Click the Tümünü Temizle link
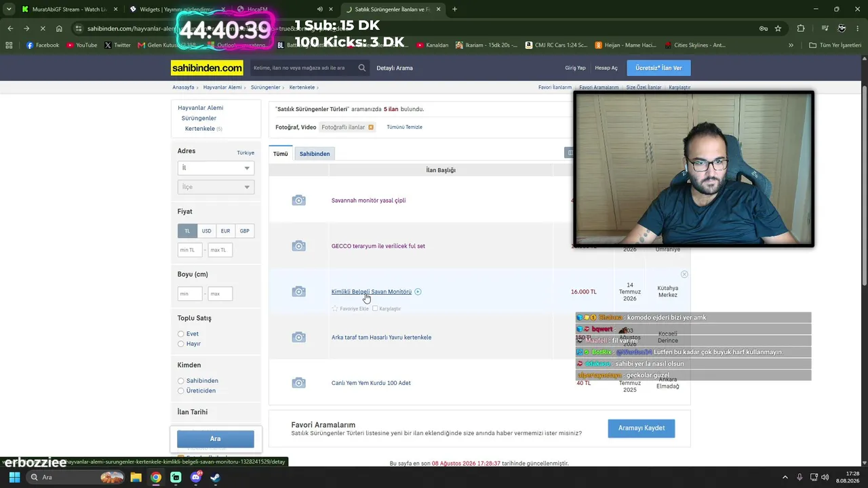868x488 pixels. point(404,127)
